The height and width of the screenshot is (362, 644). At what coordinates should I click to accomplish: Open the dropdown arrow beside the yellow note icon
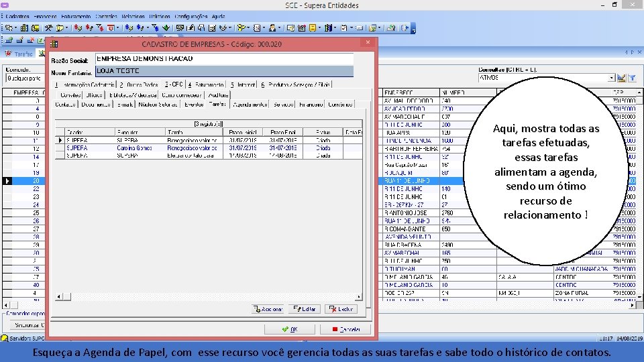click(x=319, y=28)
